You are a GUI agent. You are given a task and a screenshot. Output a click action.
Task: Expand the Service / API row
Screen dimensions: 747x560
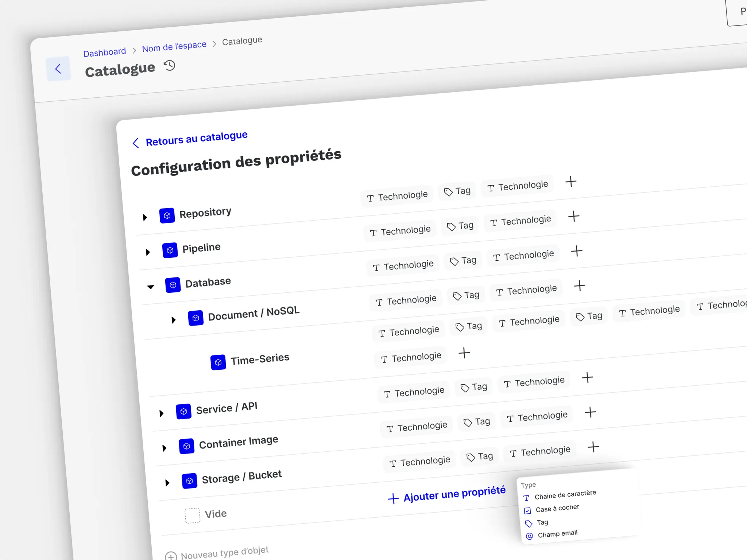(x=161, y=413)
